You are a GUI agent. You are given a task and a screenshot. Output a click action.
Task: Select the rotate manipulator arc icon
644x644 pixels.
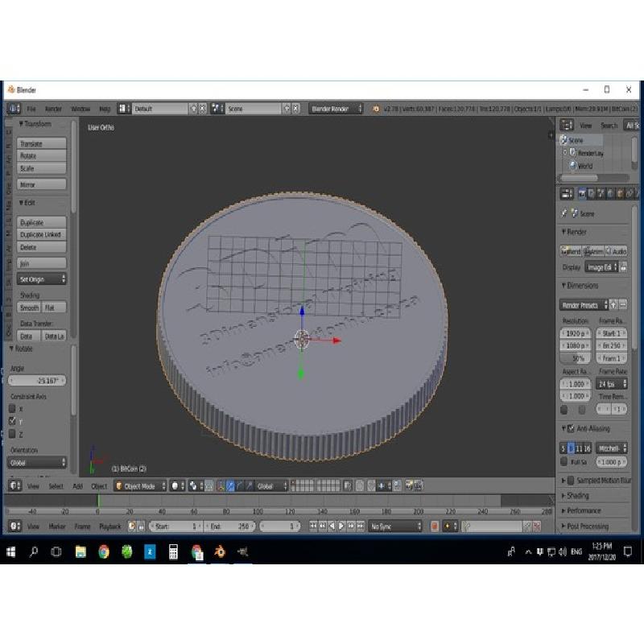pyautogui.click(x=239, y=486)
